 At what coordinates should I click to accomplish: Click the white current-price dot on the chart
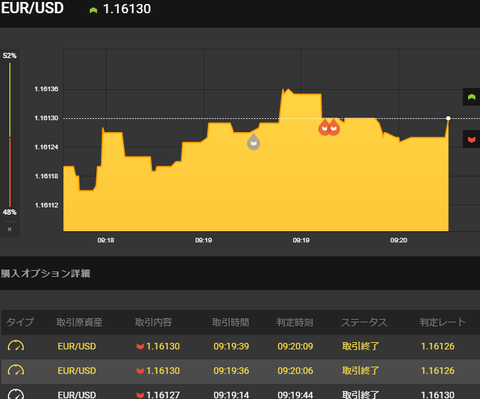(448, 118)
